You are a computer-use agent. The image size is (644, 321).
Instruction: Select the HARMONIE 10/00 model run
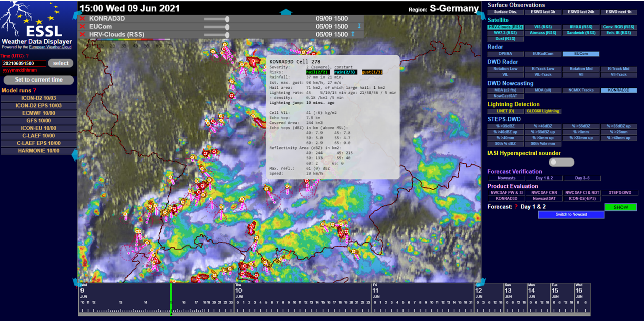[x=39, y=151]
